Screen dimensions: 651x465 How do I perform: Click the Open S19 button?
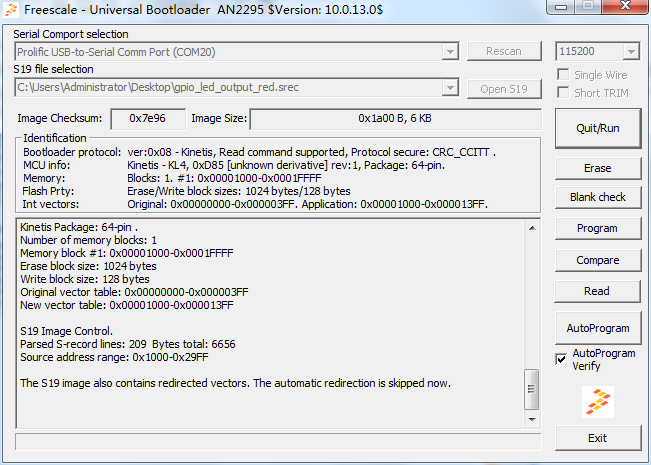[504, 89]
